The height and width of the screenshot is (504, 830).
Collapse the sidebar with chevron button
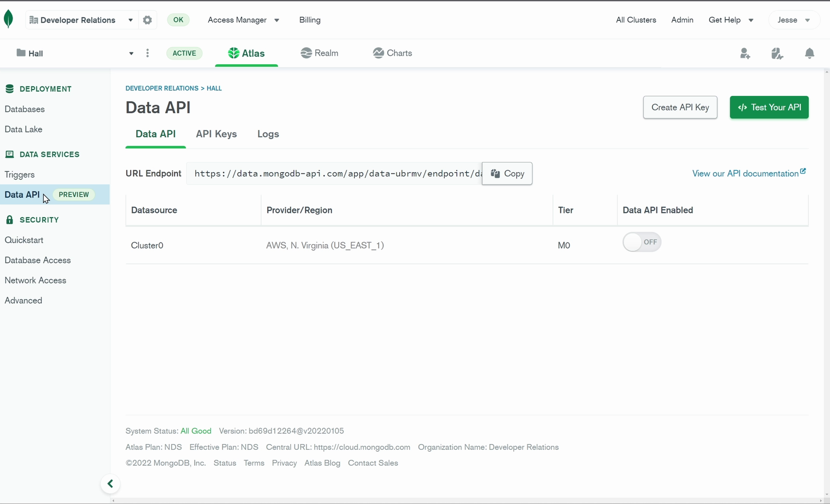click(110, 484)
